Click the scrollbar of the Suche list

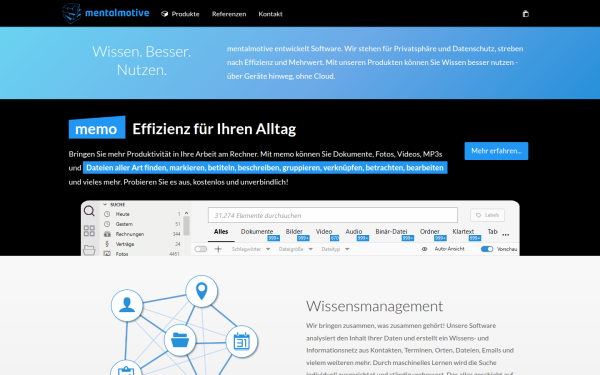186,226
